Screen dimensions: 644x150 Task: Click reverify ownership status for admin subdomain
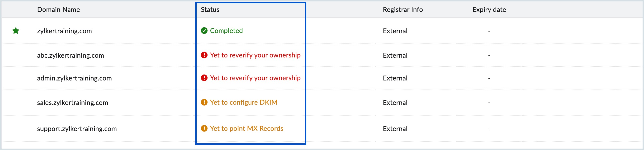[255, 78]
